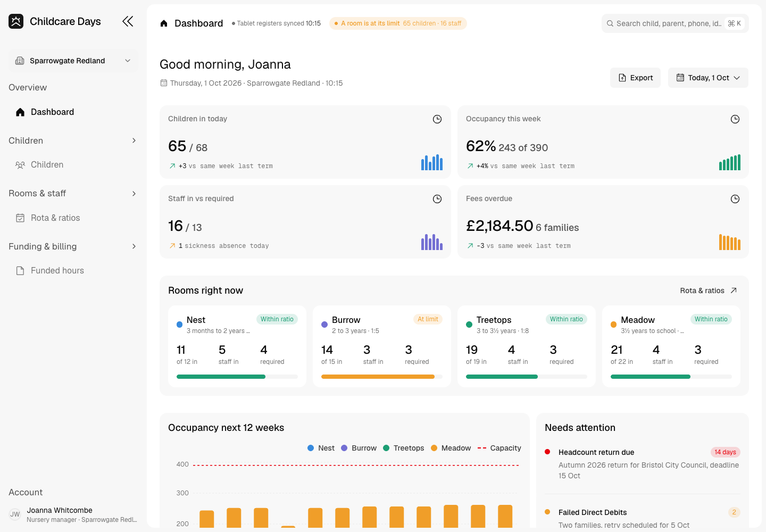Viewport: 766px width, 532px height.
Task: Open the Burrow room card
Action: click(382, 346)
